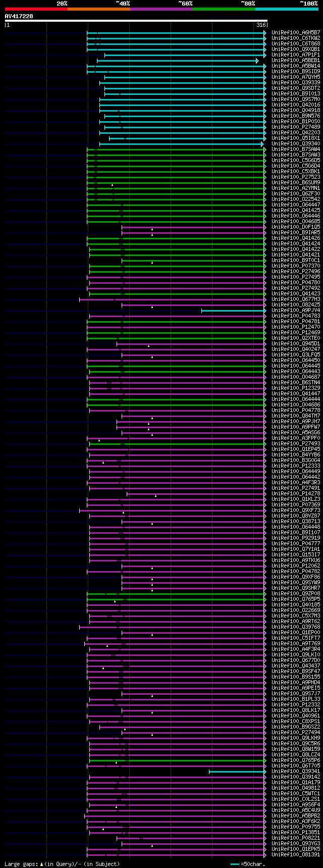The width and height of the screenshot is (323, 868).
Task: Select the label UniRef100_Q9SDT2
Action: click(296, 88)
